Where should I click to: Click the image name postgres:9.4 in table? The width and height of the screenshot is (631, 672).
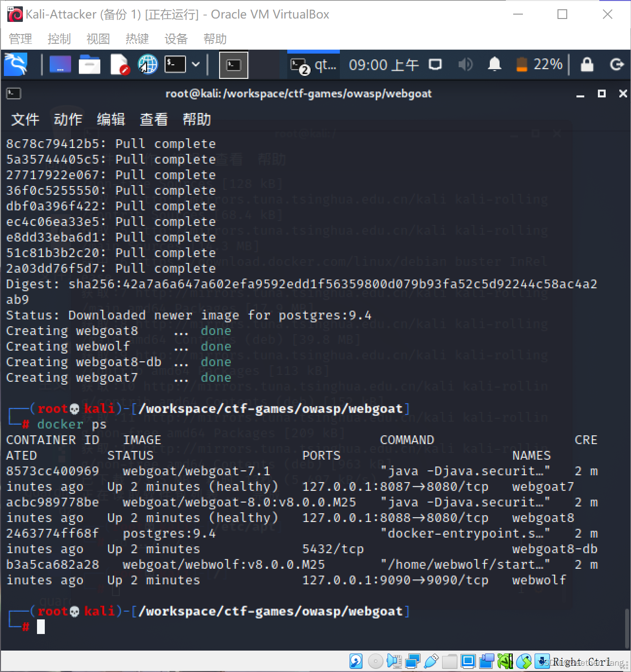coord(169,533)
